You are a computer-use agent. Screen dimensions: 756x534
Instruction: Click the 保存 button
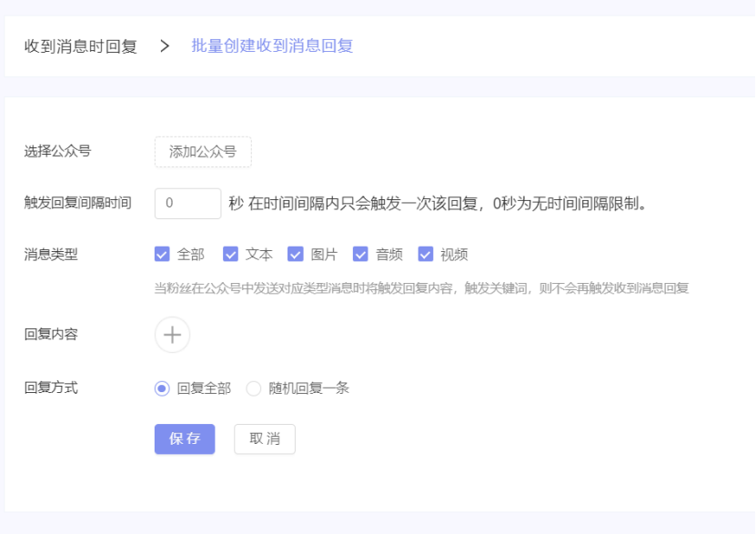(185, 439)
